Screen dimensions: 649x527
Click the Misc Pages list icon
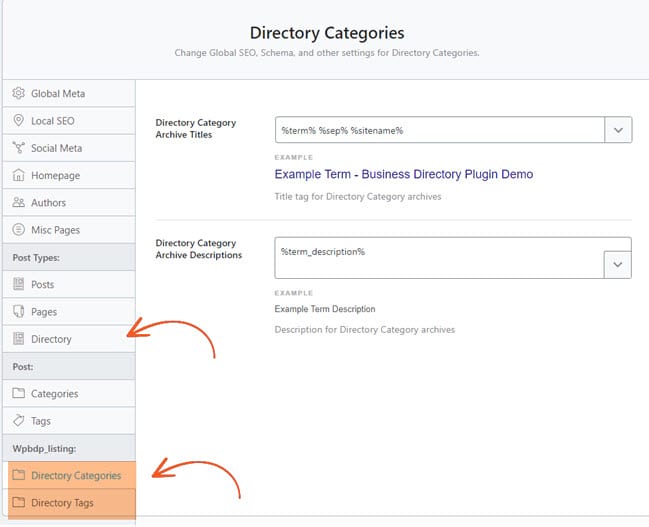18,229
